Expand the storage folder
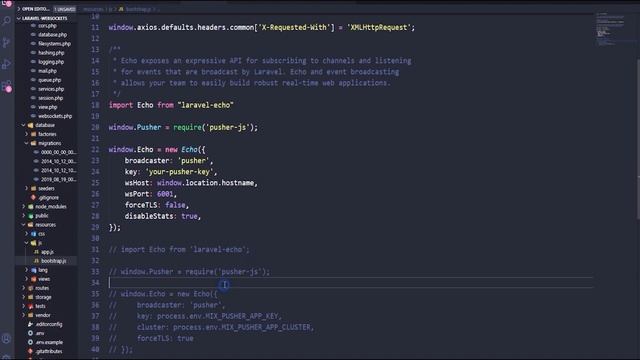 [24, 297]
